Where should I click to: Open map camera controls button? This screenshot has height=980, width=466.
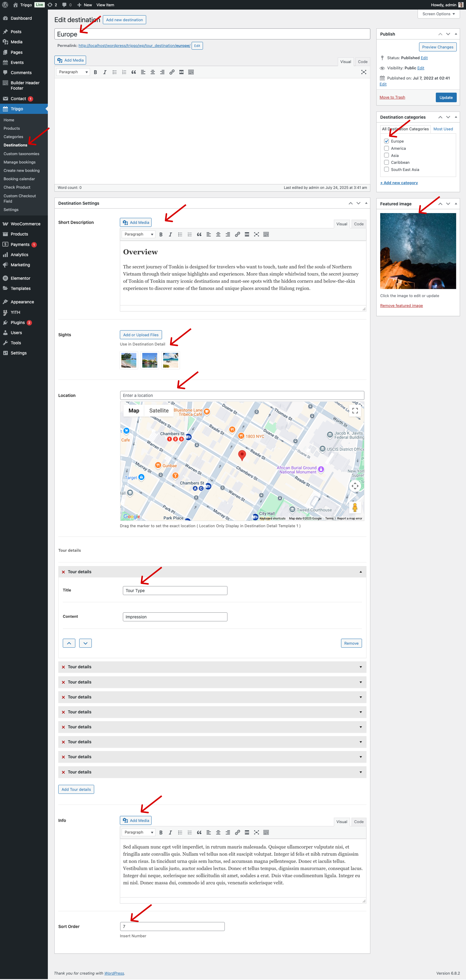tap(355, 486)
